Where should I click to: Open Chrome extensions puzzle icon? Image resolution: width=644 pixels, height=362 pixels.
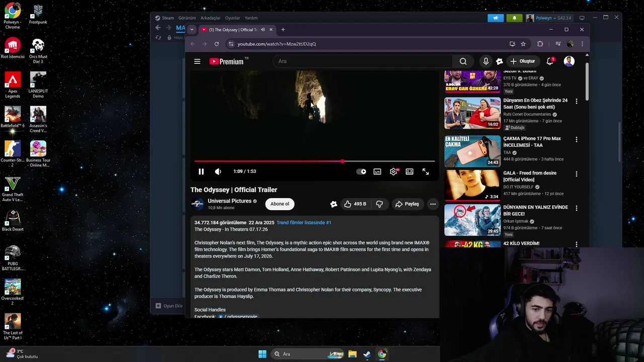click(540, 44)
